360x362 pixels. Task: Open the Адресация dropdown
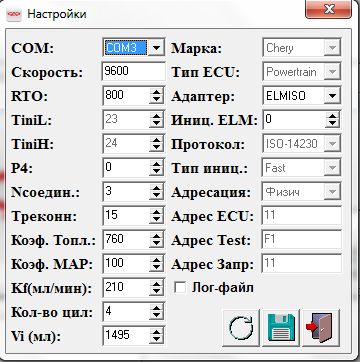click(332, 192)
